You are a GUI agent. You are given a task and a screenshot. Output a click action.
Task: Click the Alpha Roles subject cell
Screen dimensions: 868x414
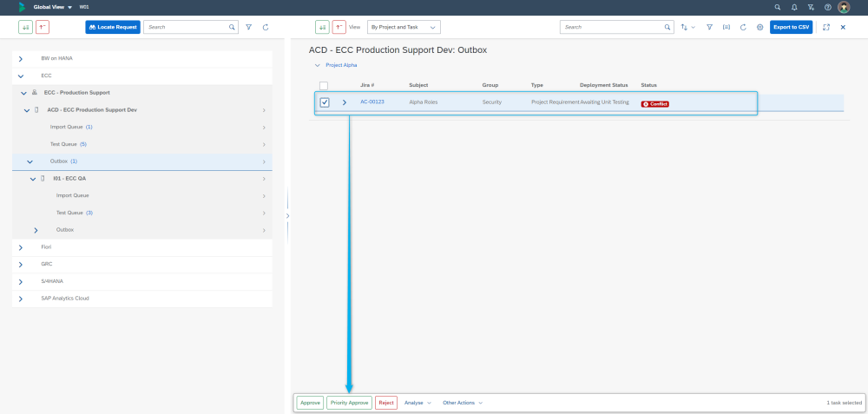click(424, 102)
